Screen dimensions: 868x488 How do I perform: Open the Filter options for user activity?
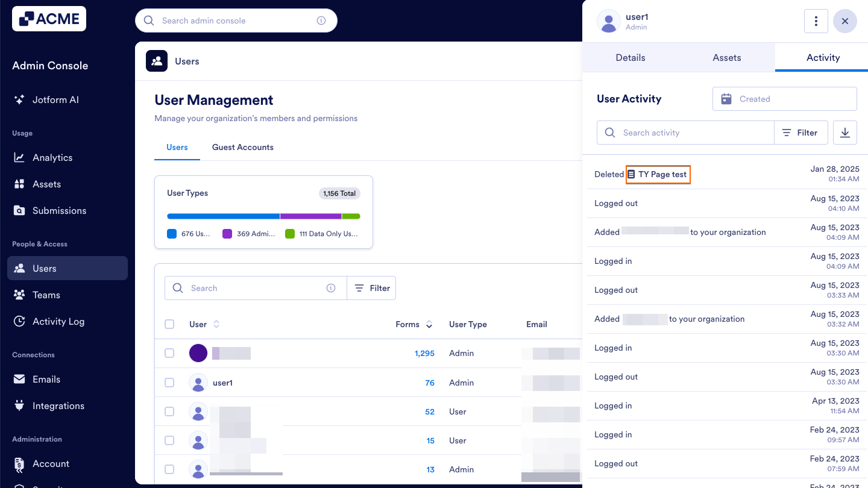tap(801, 132)
